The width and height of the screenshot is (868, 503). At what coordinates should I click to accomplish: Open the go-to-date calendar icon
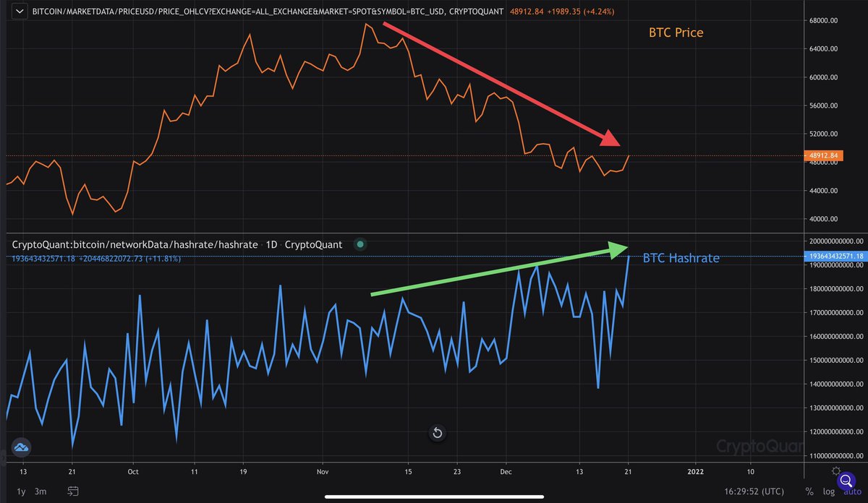point(73,491)
